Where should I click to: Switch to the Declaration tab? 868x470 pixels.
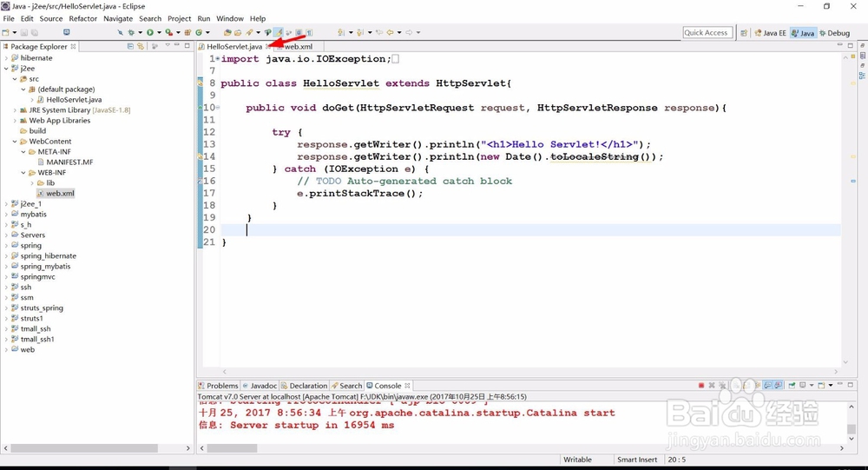[305, 386]
